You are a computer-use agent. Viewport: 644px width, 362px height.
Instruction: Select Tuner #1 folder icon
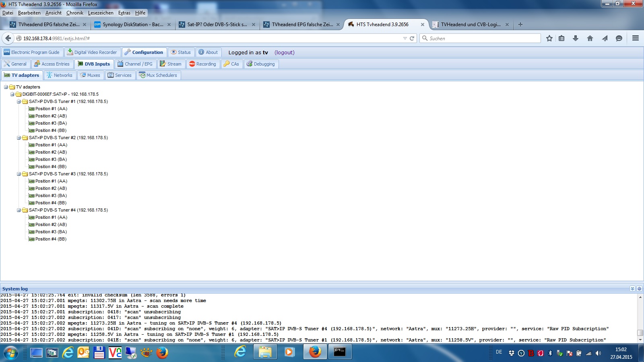[x=25, y=101]
